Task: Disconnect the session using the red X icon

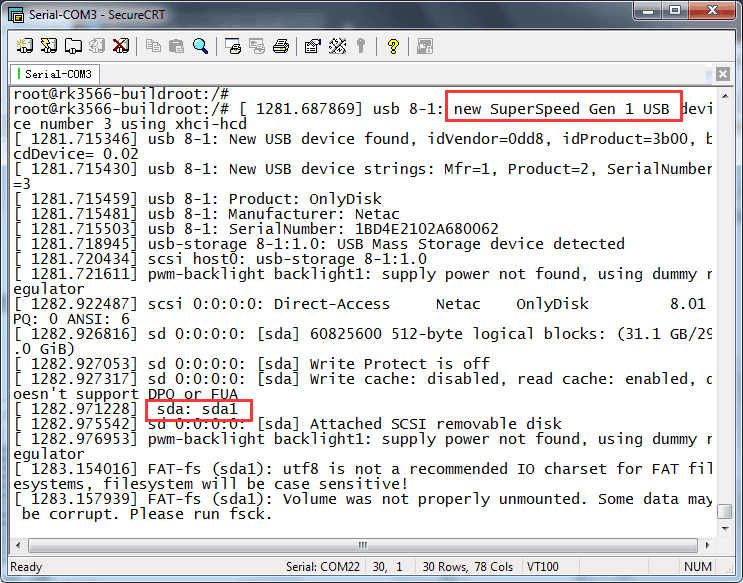Action: tap(120, 46)
